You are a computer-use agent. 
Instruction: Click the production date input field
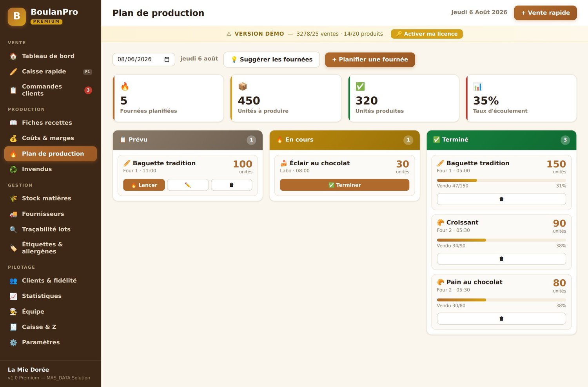pos(144,60)
